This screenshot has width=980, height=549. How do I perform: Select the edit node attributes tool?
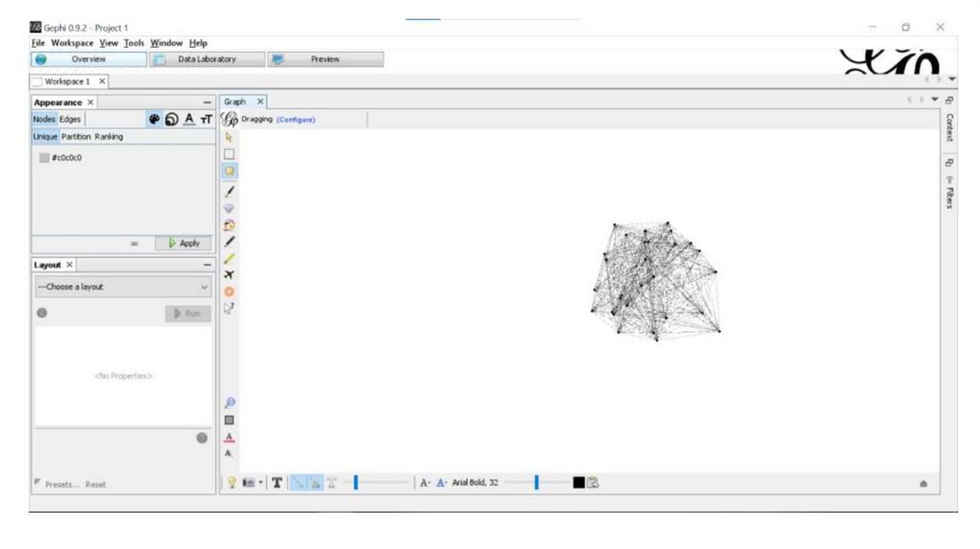click(x=230, y=308)
